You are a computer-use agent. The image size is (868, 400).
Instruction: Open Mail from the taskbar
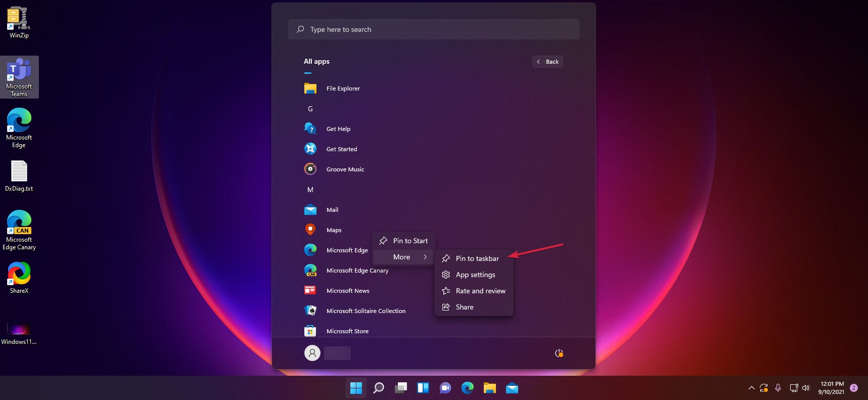tap(512, 388)
